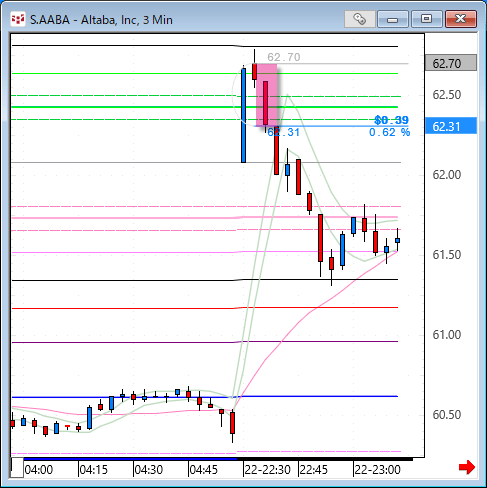Close the S.AABA chart window
This screenshot has height=488, width=487.
[461, 19]
